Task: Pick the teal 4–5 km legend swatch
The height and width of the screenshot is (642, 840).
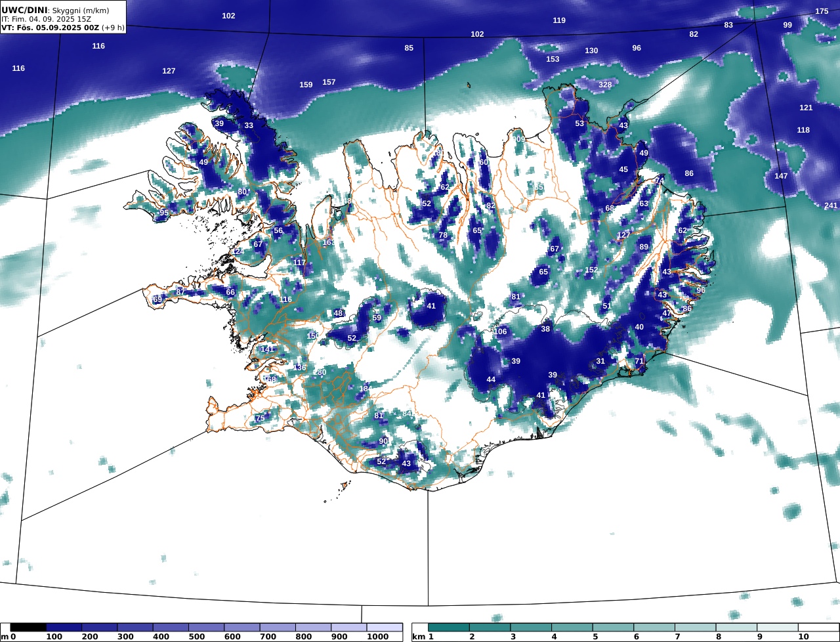Action: pos(572,628)
